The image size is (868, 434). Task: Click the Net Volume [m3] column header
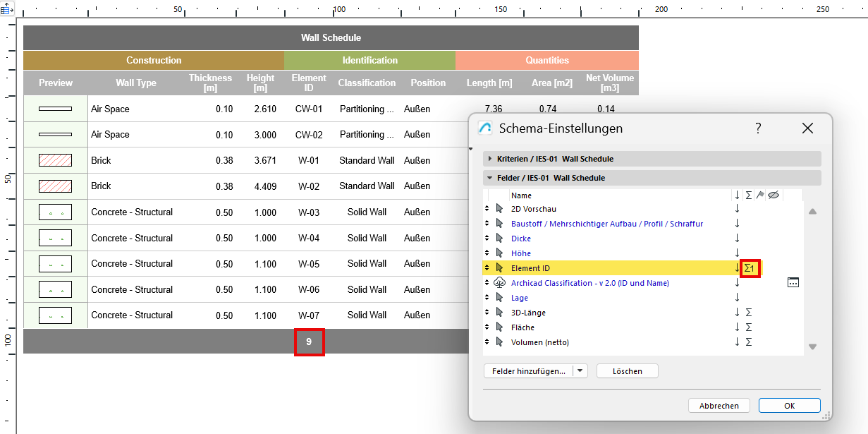pos(610,83)
